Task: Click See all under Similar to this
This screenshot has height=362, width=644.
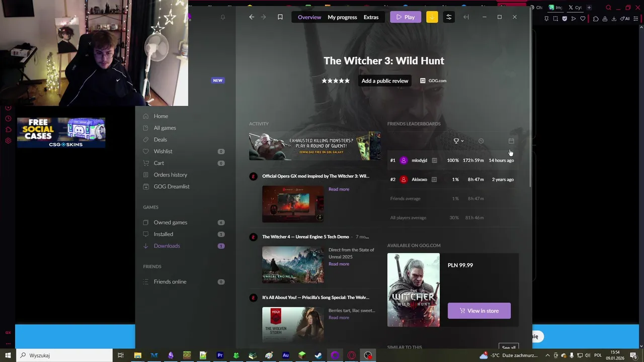Action: 509,347
